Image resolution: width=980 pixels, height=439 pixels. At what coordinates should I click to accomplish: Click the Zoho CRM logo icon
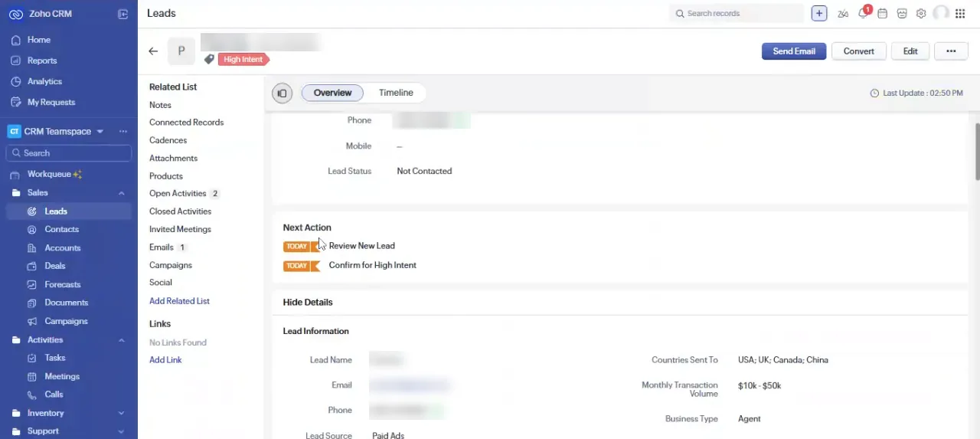(x=15, y=14)
